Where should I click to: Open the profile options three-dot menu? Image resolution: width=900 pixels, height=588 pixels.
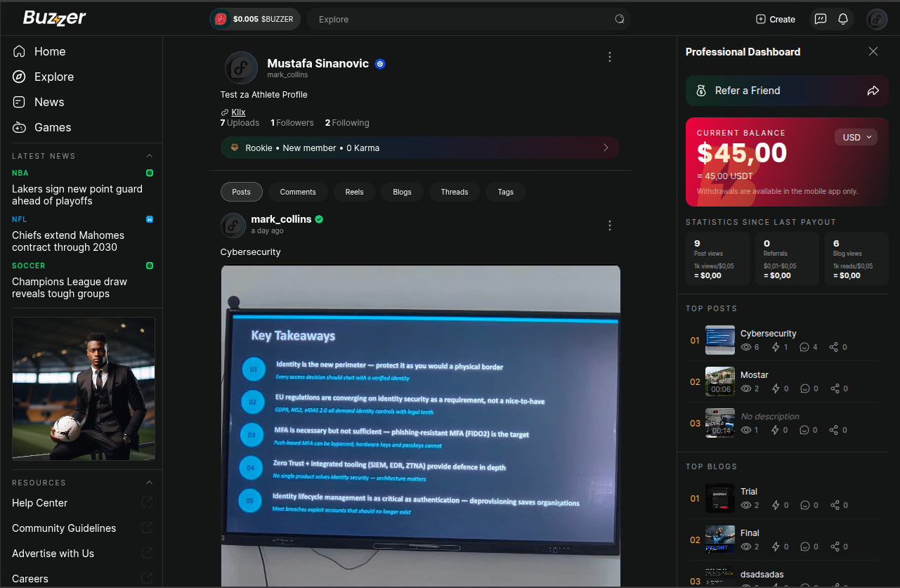610,57
